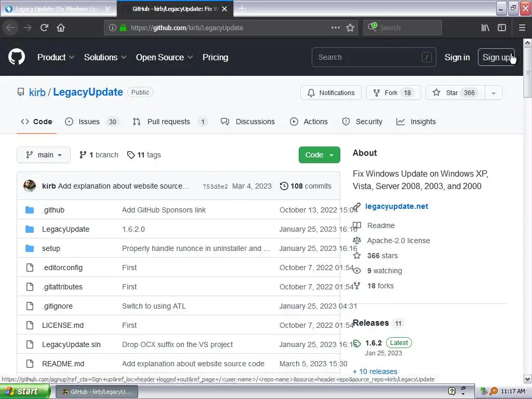Click scrollbar down arrow

pos(527,379)
